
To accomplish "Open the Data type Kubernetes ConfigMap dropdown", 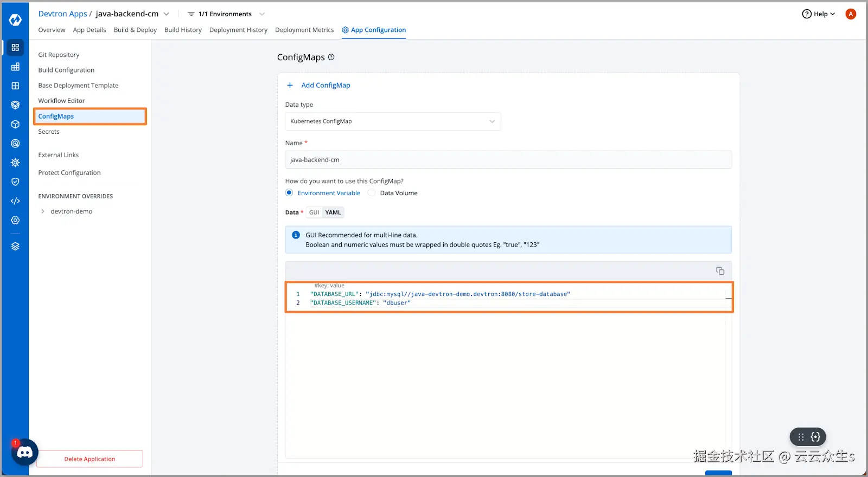I will coord(393,121).
